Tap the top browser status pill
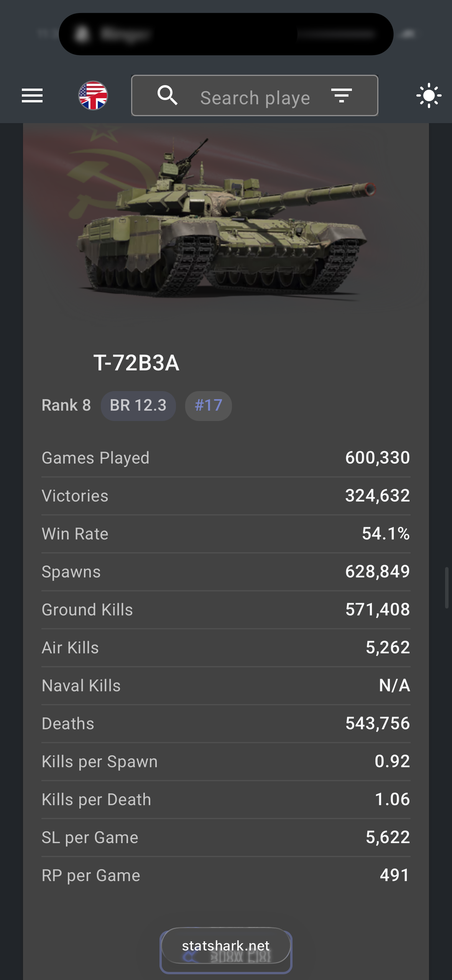The image size is (452, 980). pos(226,34)
